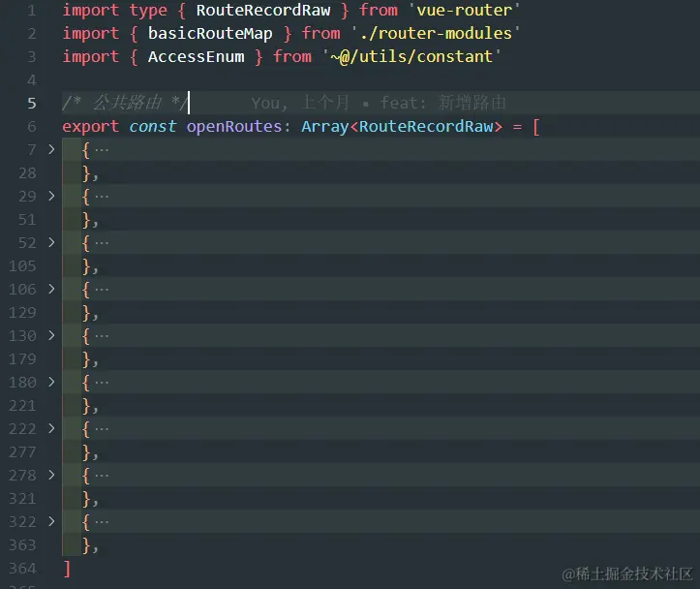
Task: Expand the folded block at line 52
Action: 51,242
